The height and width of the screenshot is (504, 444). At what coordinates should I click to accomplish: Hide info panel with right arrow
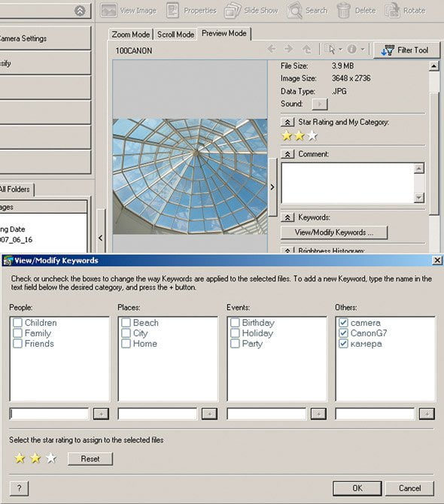[x=272, y=187]
